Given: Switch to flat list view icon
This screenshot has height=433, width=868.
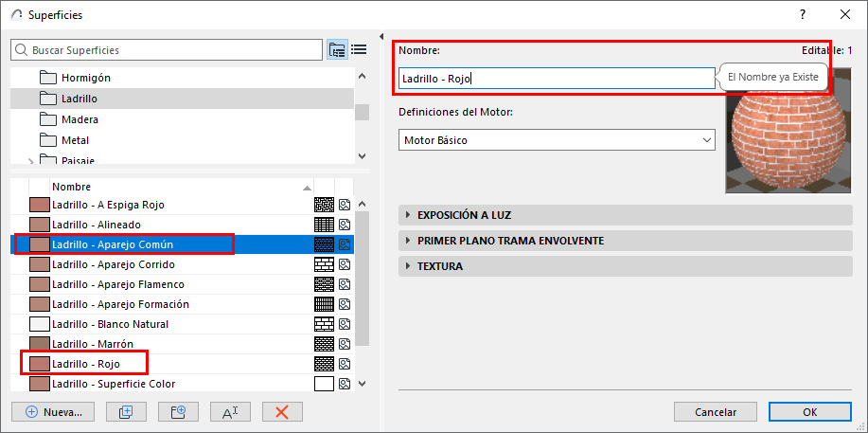Looking at the screenshot, I should pos(359,49).
